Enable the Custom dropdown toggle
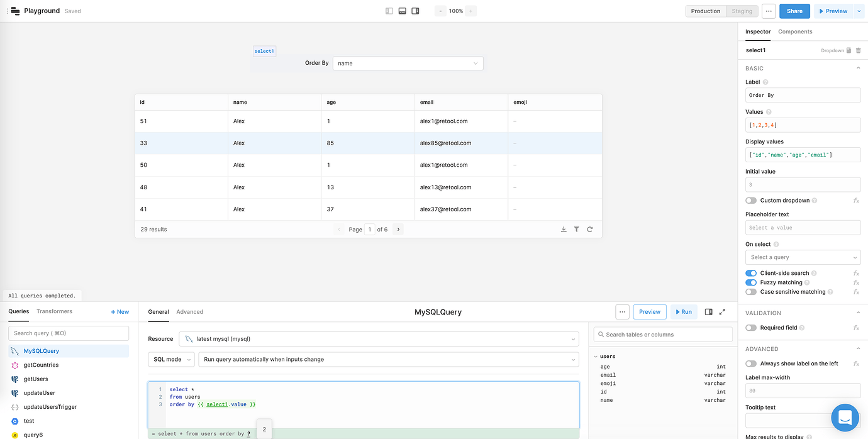 click(750, 200)
